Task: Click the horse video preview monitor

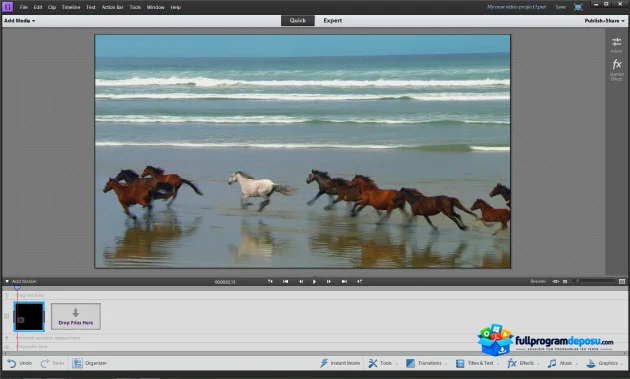Action: 303,151
